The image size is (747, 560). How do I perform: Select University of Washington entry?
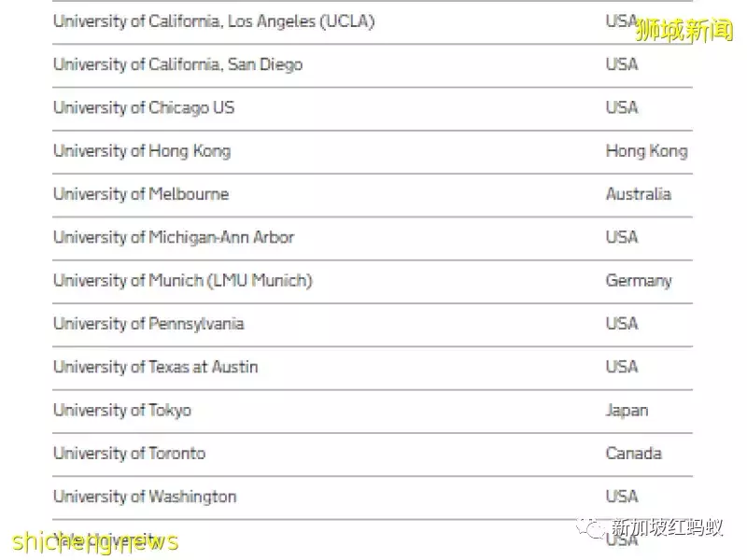(x=145, y=497)
